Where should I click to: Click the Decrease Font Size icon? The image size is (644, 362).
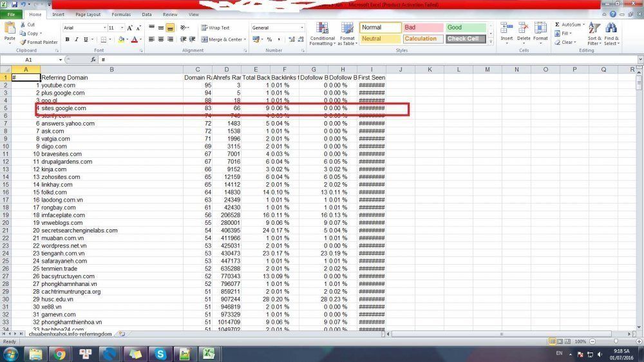click(138, 28)
